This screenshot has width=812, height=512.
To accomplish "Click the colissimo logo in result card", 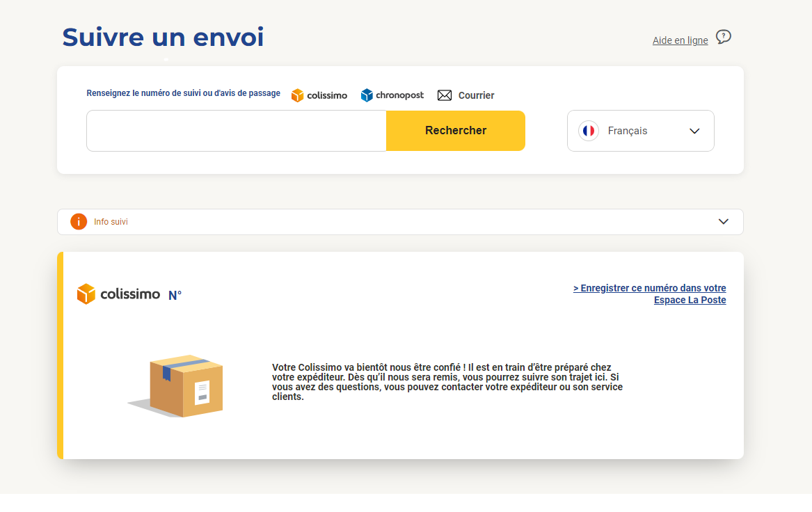I will pos(118,294).
